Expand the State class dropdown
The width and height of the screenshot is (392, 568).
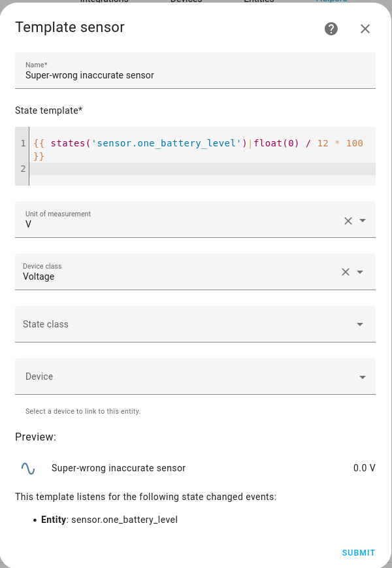pyautogui.click(x=359, y=324)
